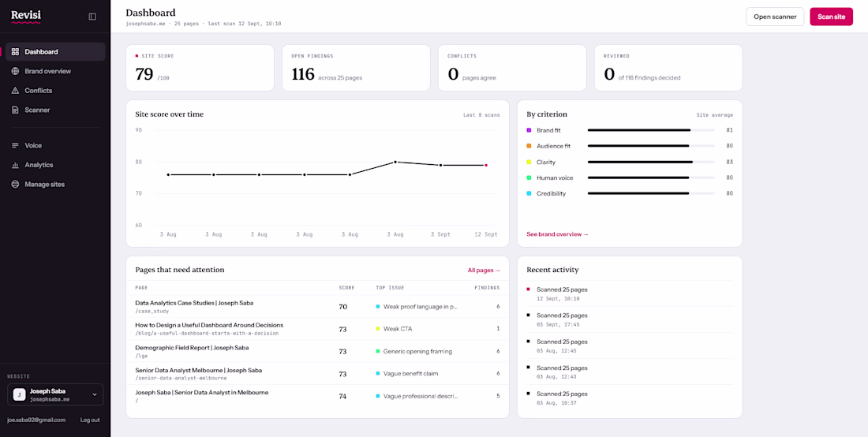Click the Audience fit criterion label
The width and height of the screenshot is (868, 437).
(x=554, y=146)
